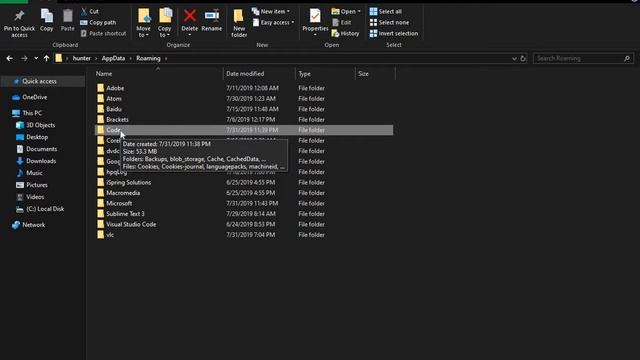Go back with the Back arrow
640x360 pixels.
coord(9,58)
